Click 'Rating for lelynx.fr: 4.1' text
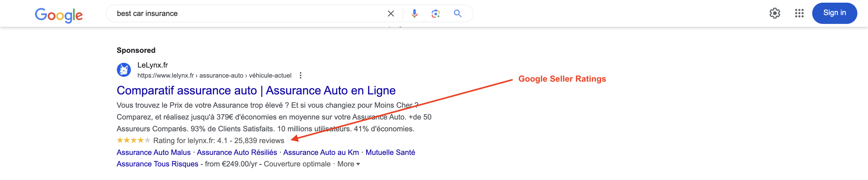 pyautogui.click(x=190, y=140)
